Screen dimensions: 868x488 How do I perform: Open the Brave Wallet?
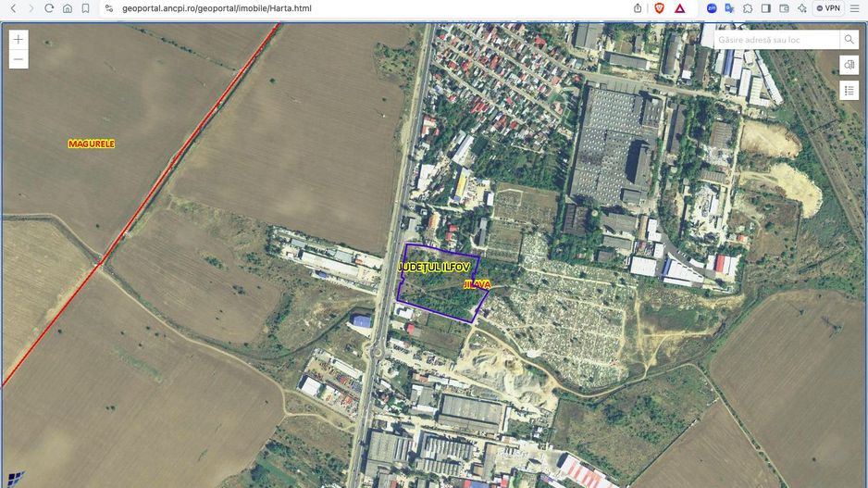[784, 8]
